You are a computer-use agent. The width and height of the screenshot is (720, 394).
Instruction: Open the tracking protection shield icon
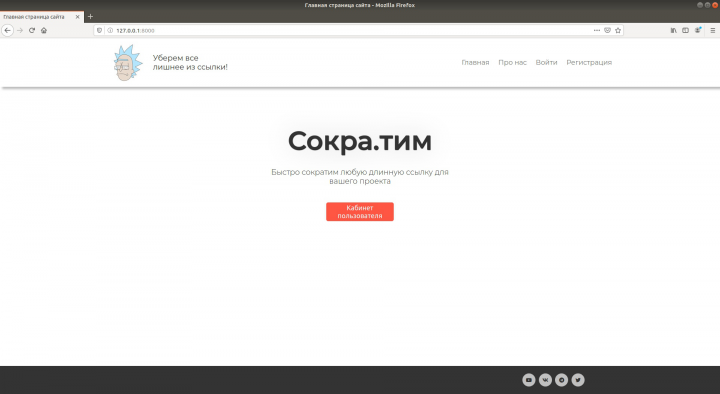pyautogui.click(x=99, y=30)
